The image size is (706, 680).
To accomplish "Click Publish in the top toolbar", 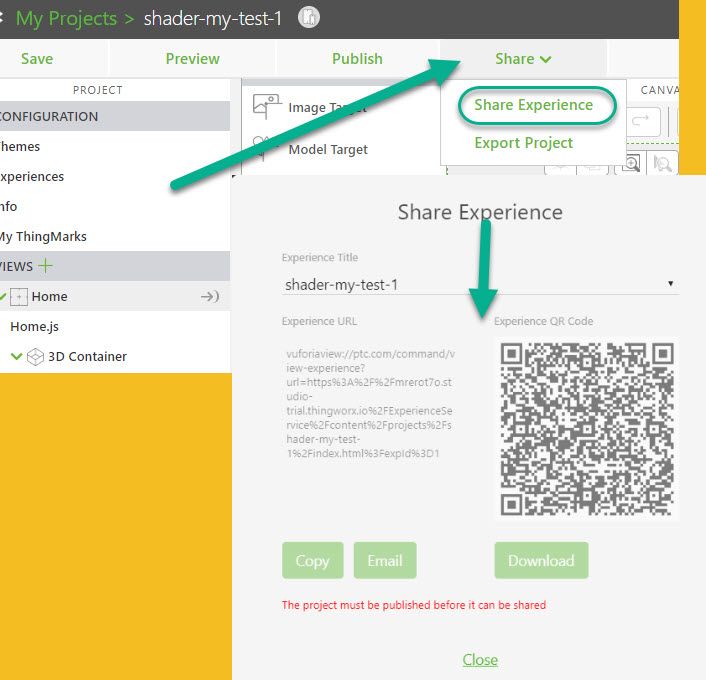I will pyautogui.click(x=357, y=59).
